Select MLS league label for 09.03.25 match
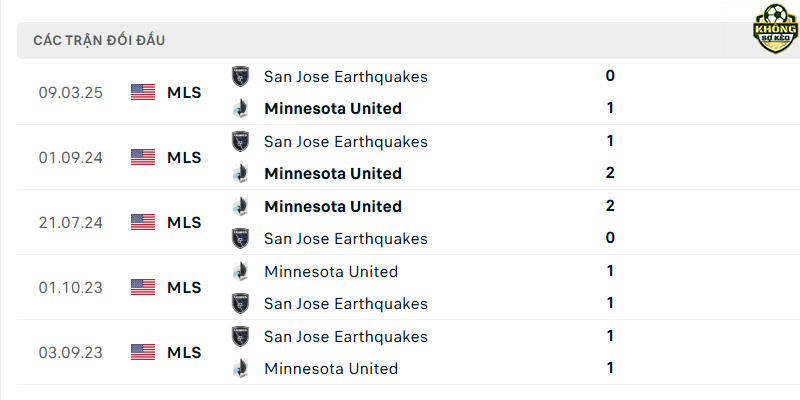800x400 pixels. pos(184,92)
